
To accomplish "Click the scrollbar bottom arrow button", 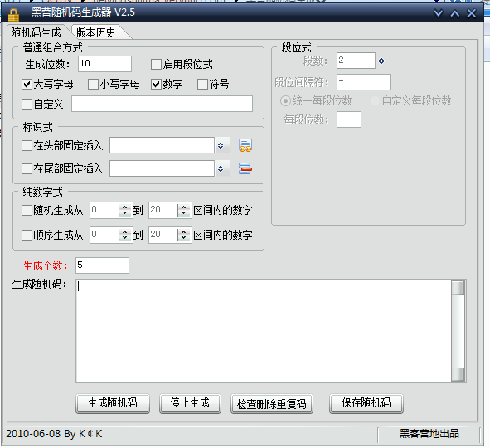I will 458,374.
